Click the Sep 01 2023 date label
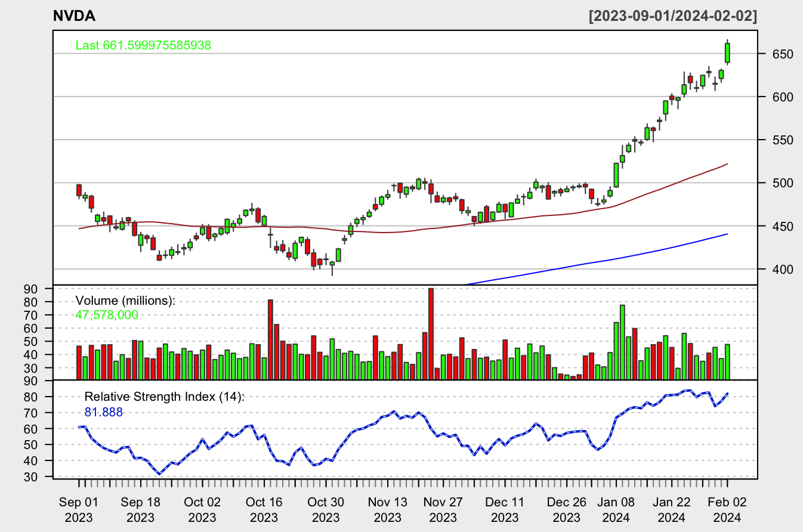Viewport: 803px width, 532px height. click(x=79, y=509)
